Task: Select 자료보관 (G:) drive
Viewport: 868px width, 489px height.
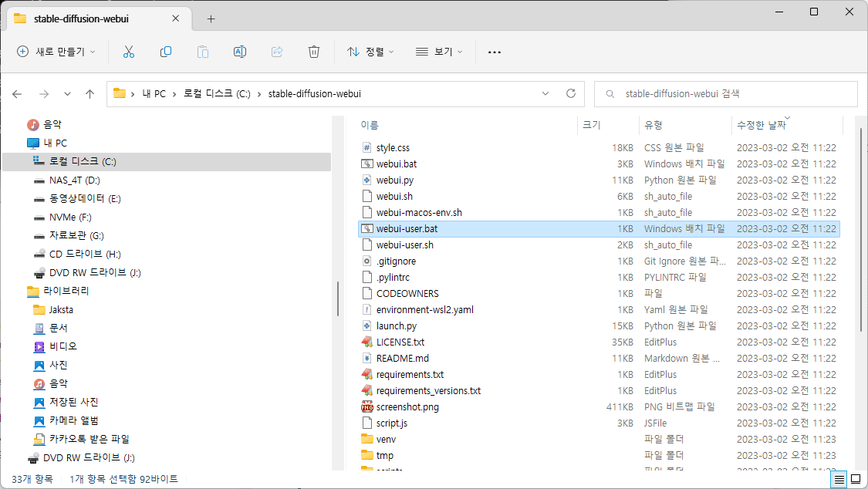Action: 76,236
